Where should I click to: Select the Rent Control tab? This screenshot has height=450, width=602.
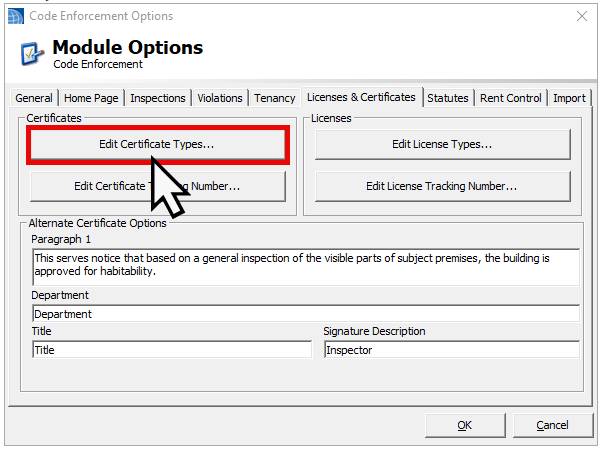511,98
